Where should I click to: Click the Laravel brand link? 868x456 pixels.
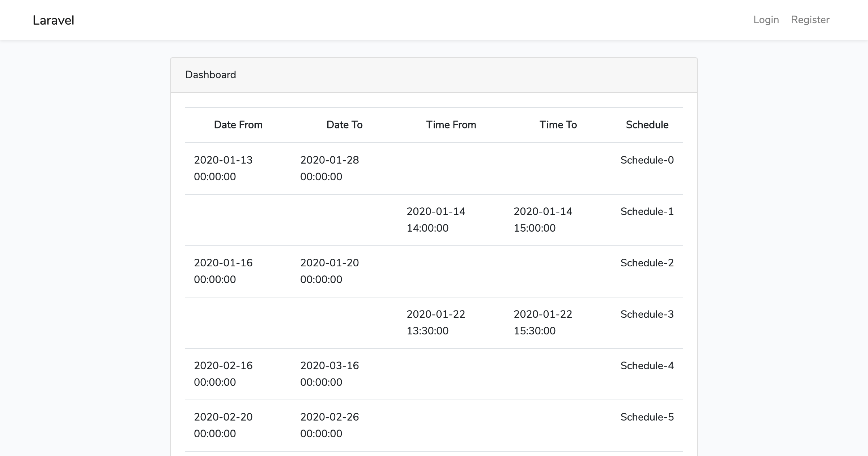coord(53,20)
